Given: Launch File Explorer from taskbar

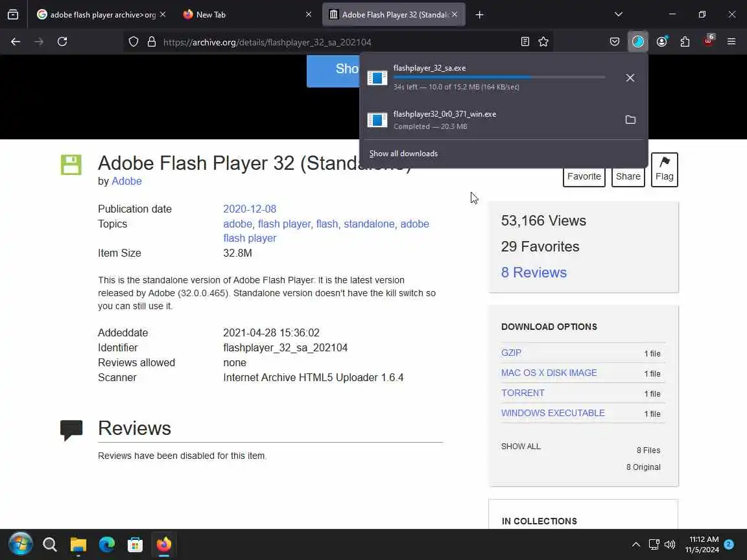Looking at the screenshot, I should click(78, 544).
